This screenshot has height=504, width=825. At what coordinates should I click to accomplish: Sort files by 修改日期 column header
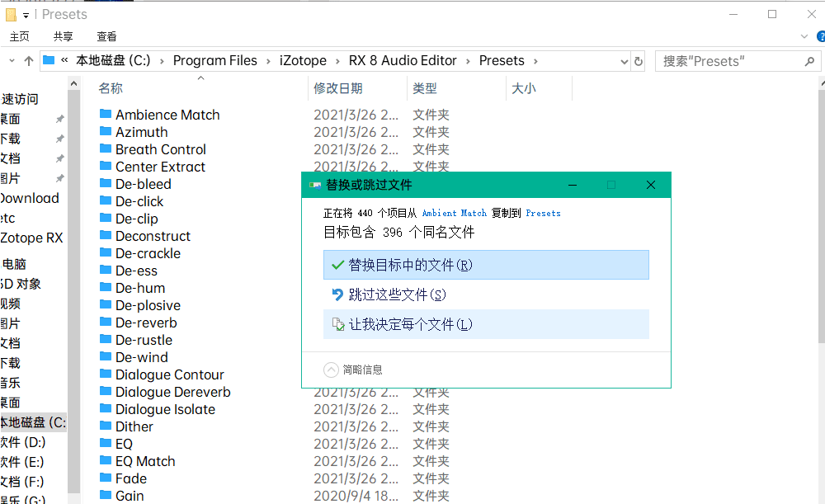pyautogui.click(x=337, y=88)
